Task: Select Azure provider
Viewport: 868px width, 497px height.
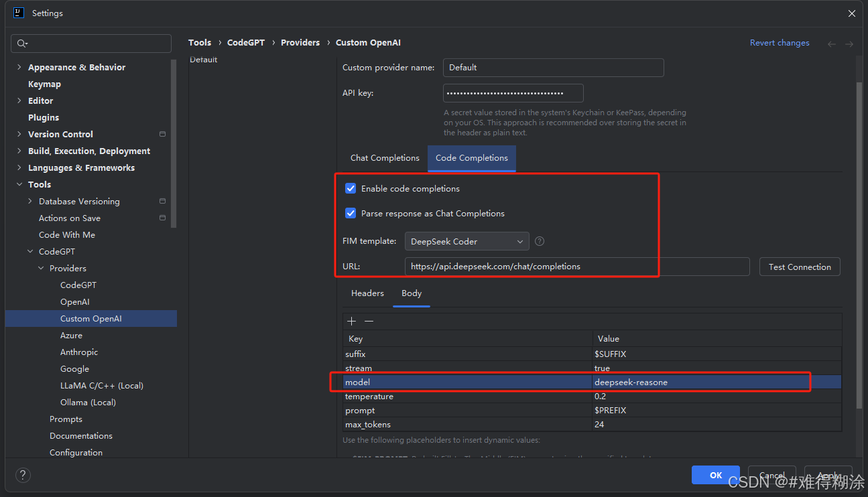Action: [71, 335]
